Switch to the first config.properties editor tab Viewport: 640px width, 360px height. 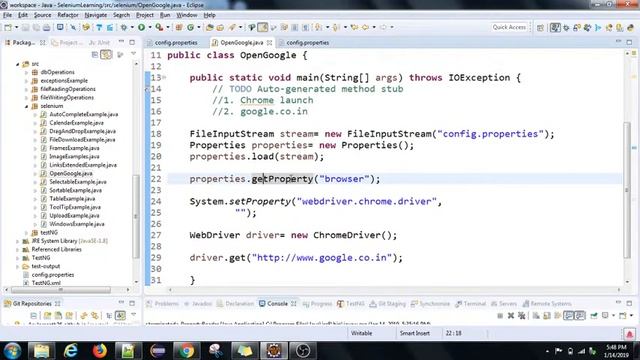(172, 42)
